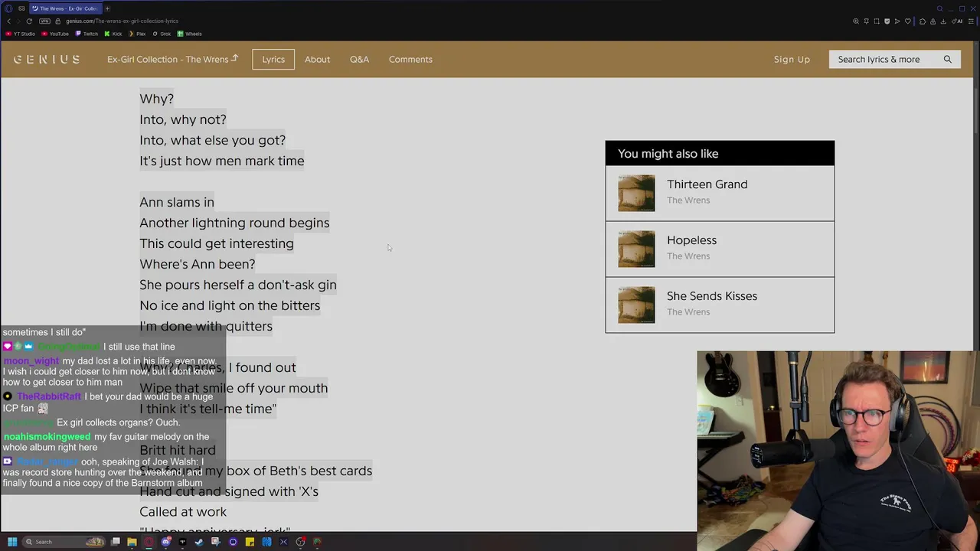This screenshot has height=551, width=980.
Task: Click She Sends Kisses album thumbnail
Action: [x=636, y=305]
